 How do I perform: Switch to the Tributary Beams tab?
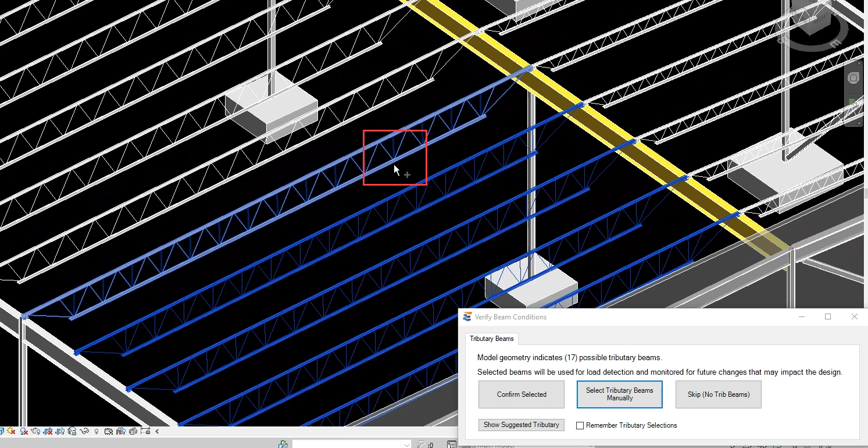pyautogui.click(x=491, y=339)
